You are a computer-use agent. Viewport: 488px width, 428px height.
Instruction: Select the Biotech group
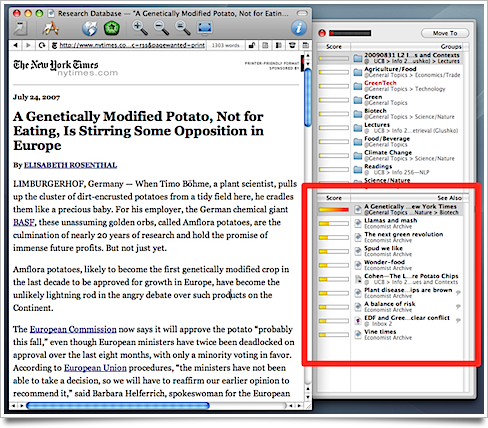(x=390, y=114)
